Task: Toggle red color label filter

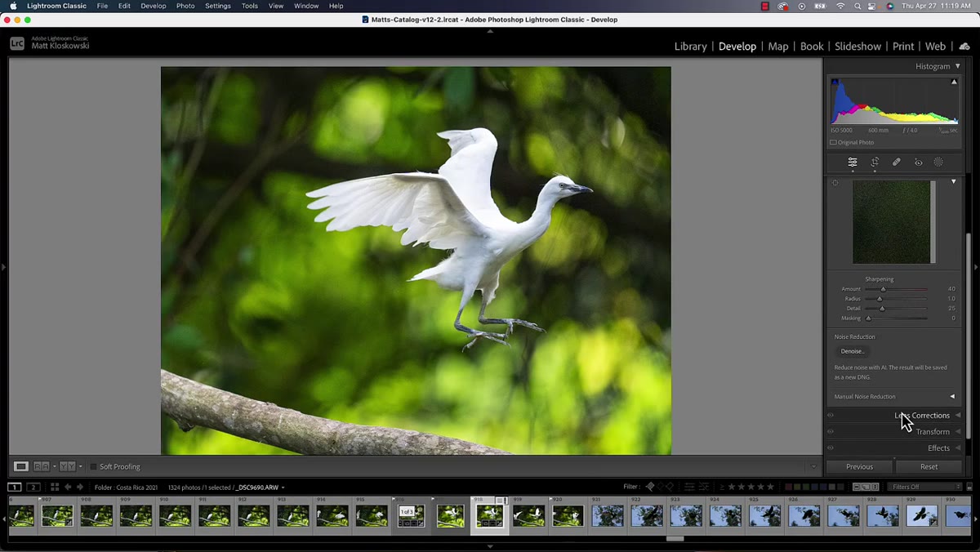Action: pyautogui.click(x=788, y=487)
